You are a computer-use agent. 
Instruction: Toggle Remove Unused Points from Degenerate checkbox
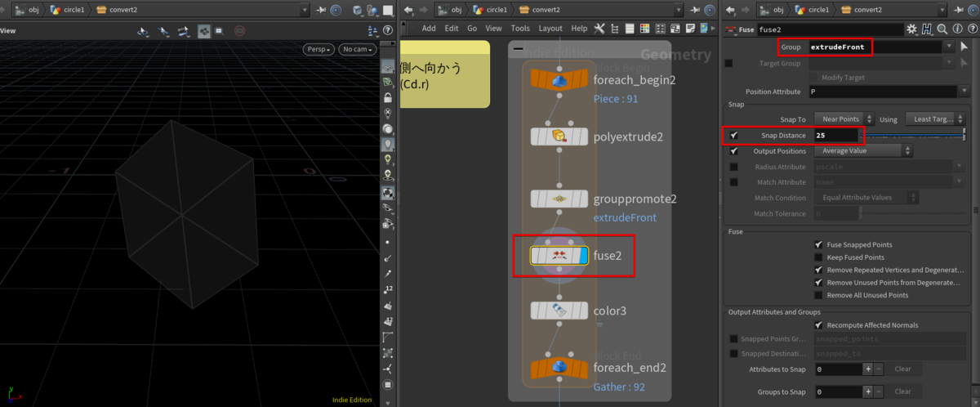[x=818, y=283]
